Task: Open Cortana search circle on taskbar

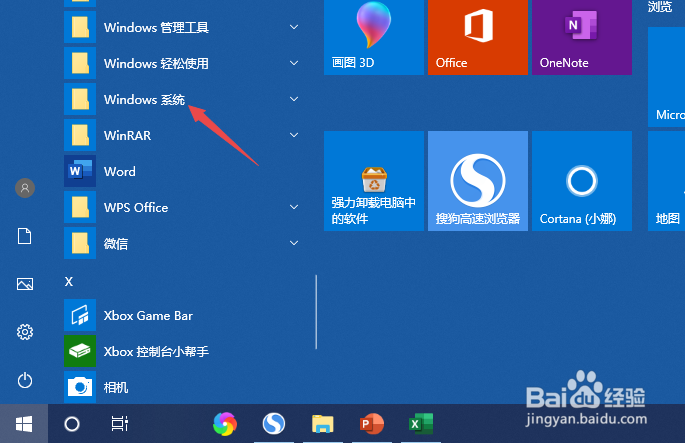Action: [72, 424]
